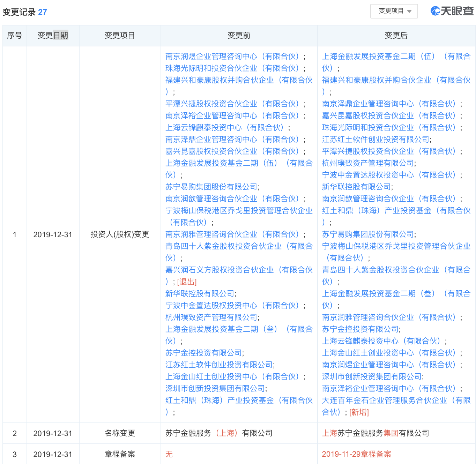476x464 pixels.
Task: Open 珠海光际明和投资合伙企业 in 变更前 column
Action: pos(234,68)
